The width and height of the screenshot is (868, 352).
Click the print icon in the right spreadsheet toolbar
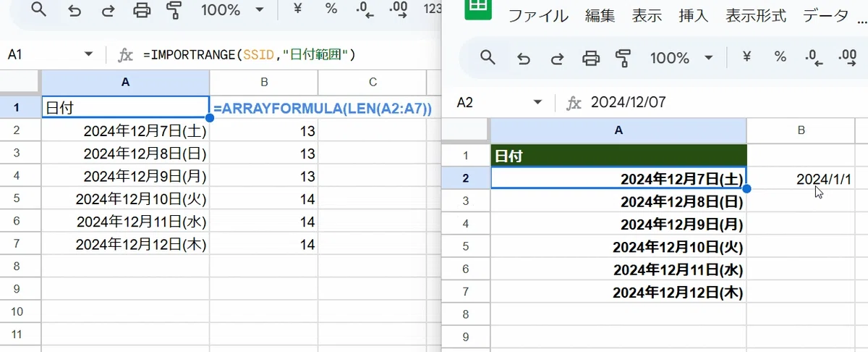click(592, 58)
